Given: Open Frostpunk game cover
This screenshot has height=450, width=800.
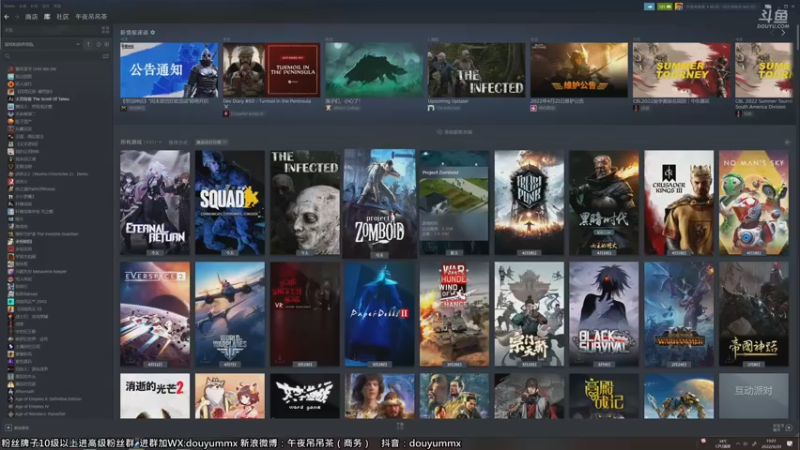Looking at the screenshot, I should click(529, 203).
